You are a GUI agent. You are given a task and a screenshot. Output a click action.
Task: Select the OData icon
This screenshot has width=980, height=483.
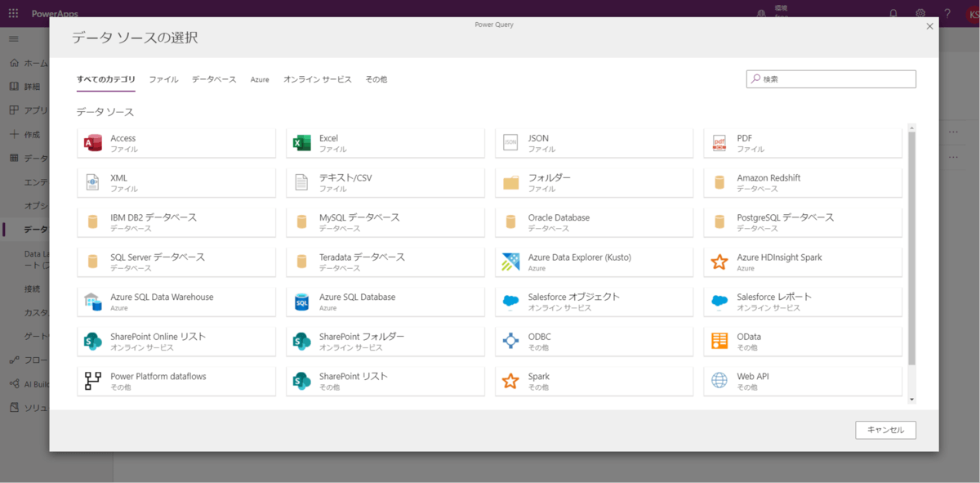[x=719, y=341]
